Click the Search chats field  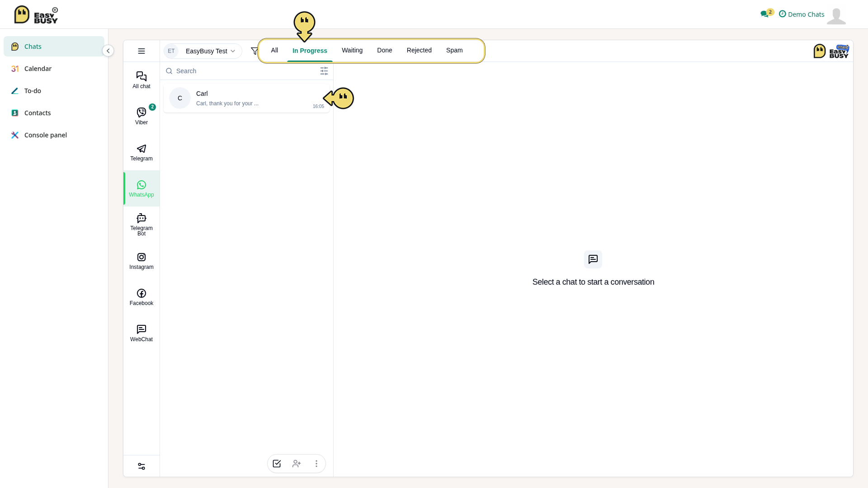[242, 71]
